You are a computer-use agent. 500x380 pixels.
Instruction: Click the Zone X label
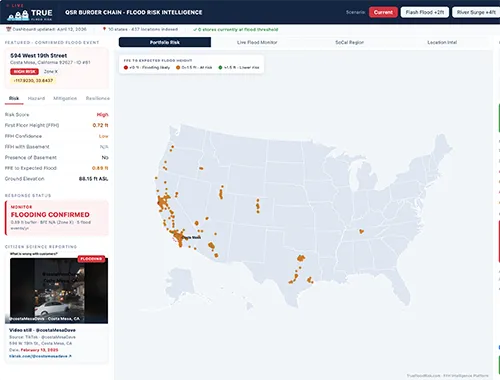click(x=51, y=72)
